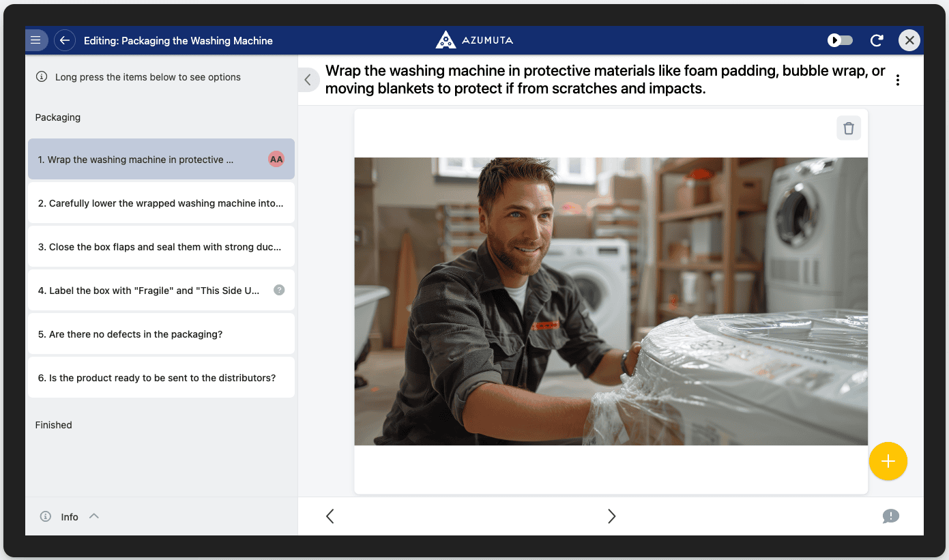Image resolution: width=949 pixels, height=560 pixels.
Task: Select step 3 Close the box flaps
Action: 161,247
